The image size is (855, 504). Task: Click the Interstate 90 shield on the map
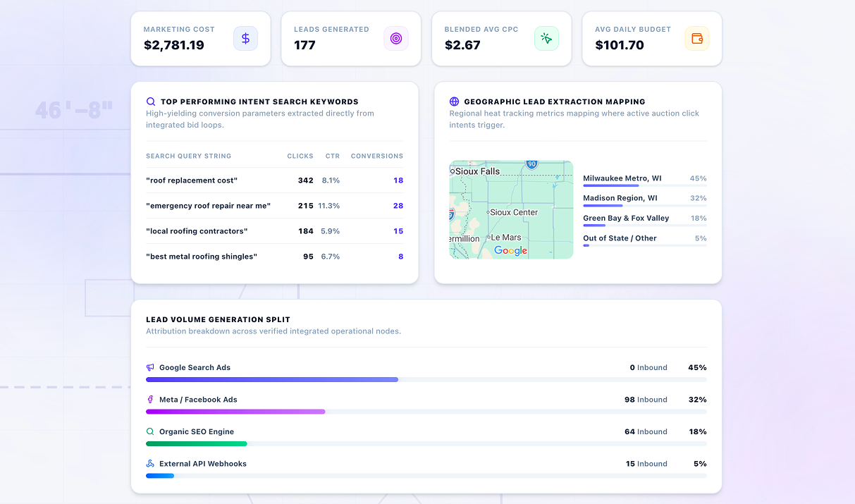click(531, 164)
